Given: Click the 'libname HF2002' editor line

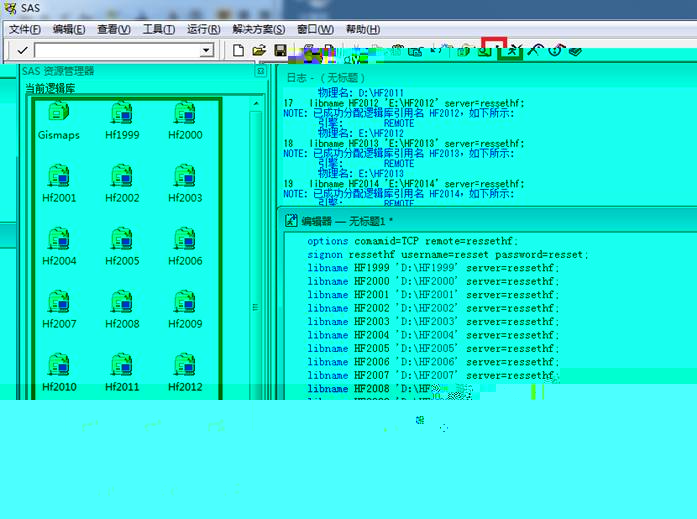Looking at the screenshot, I should pos(433,308).
